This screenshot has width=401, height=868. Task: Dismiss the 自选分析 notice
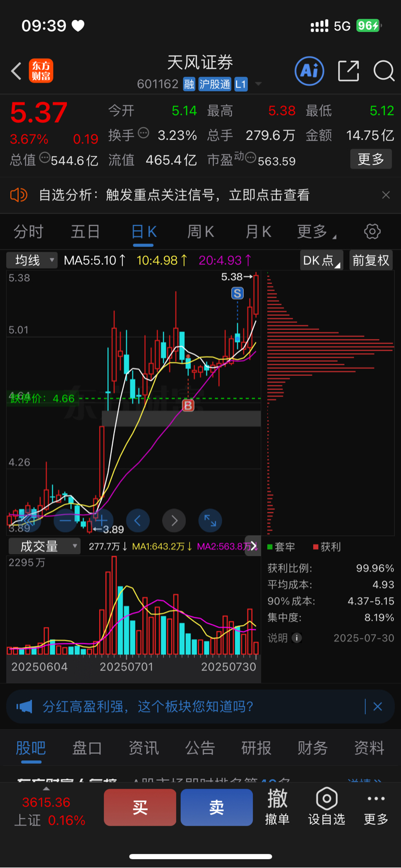coord(386,195)
